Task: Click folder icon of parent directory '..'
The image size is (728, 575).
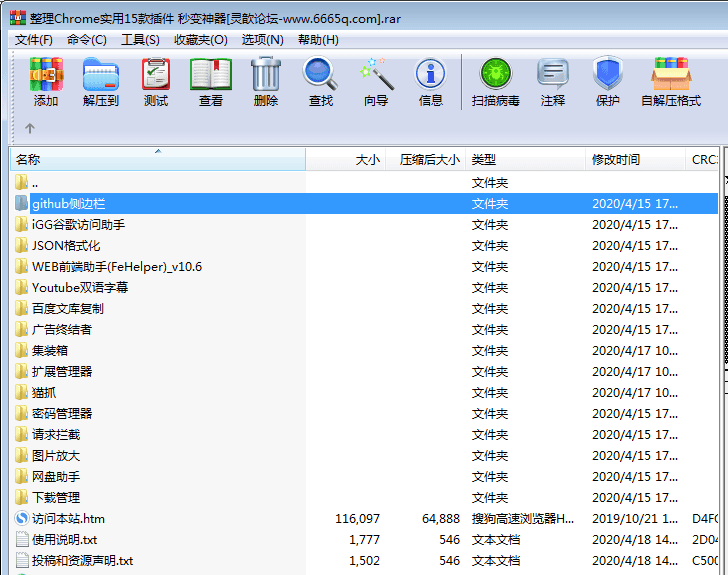Action: point(21,182)
